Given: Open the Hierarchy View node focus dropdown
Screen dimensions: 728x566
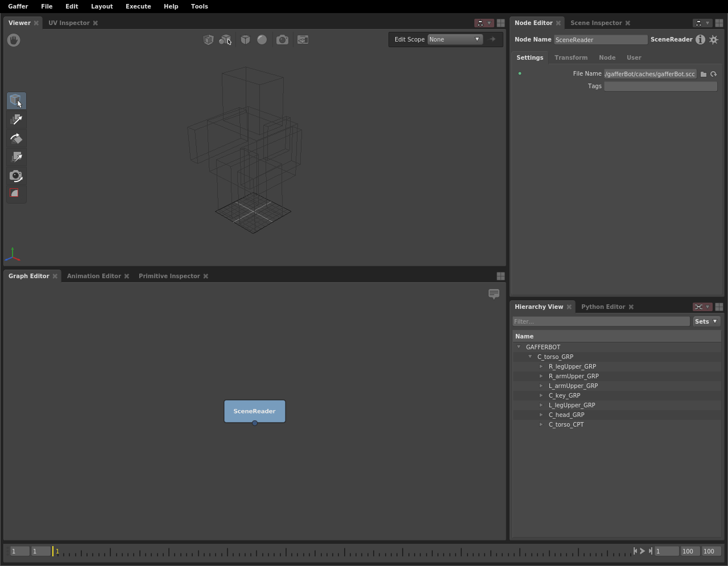Looking at the screenshot, I should [x=702, y=307].
